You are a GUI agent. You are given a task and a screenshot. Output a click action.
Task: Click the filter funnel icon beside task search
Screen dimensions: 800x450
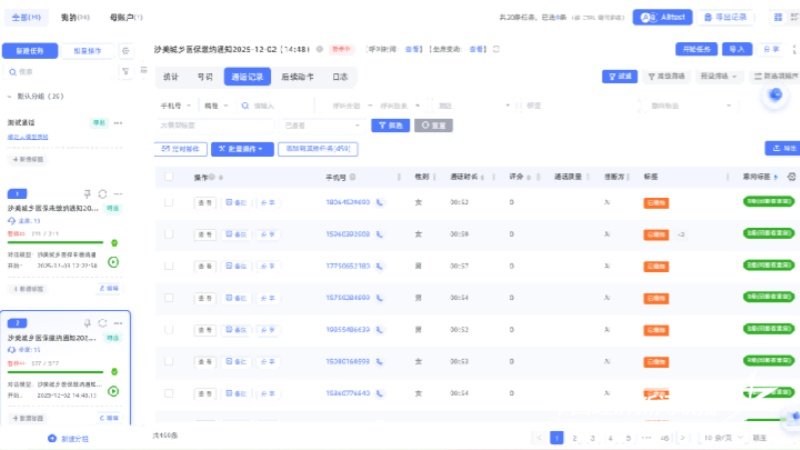pyautogui.click(x=125, y=72)
